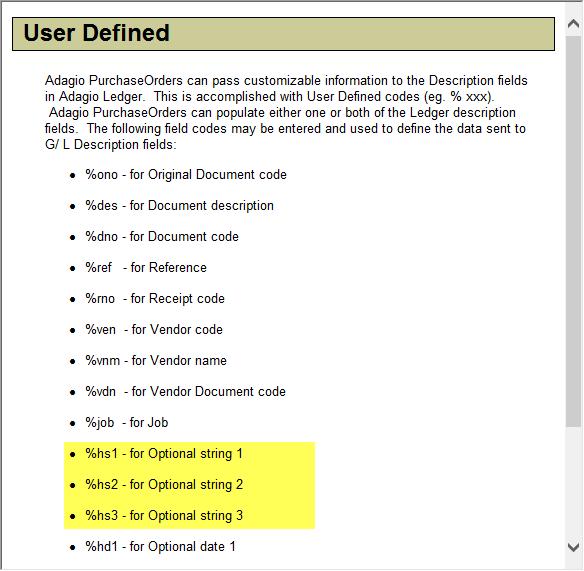
Task: Select the %ono Original Document code line
Action: pyautogui.click(x=186, y=174)
